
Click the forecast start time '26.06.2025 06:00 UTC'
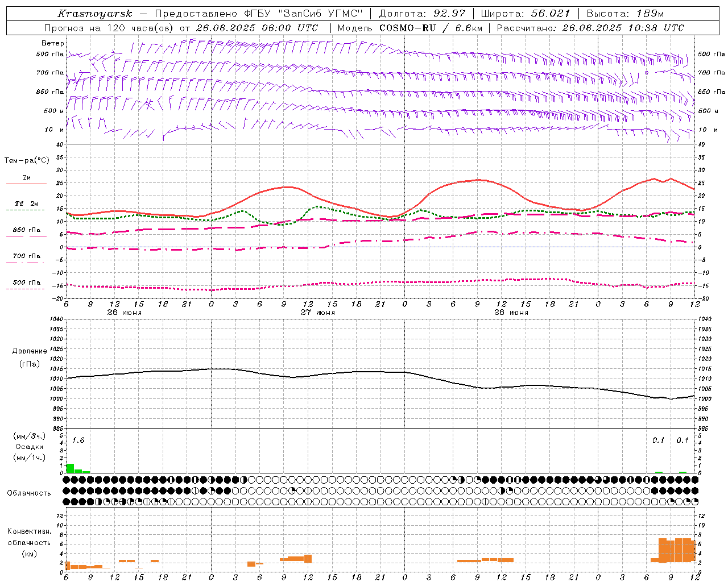pos(257,28)
